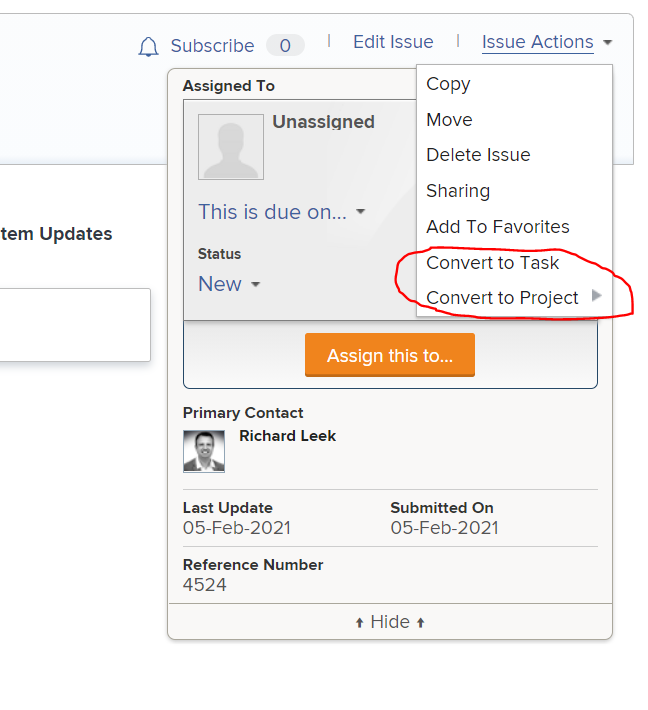Open Sharing from the menu
The height and width of the screenshot is (710, 648).
click(x=458, y=191)
